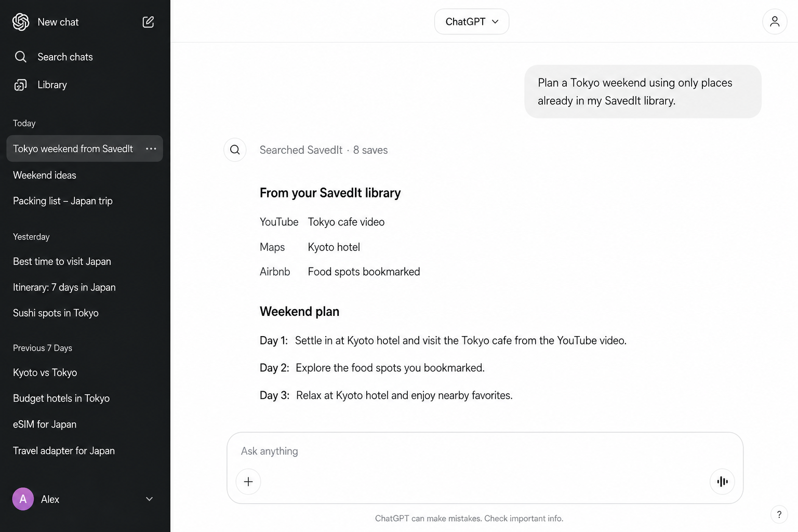Click the Airbnb source label
This screenshot has width=798, height=532.
(x=275, y=272)
